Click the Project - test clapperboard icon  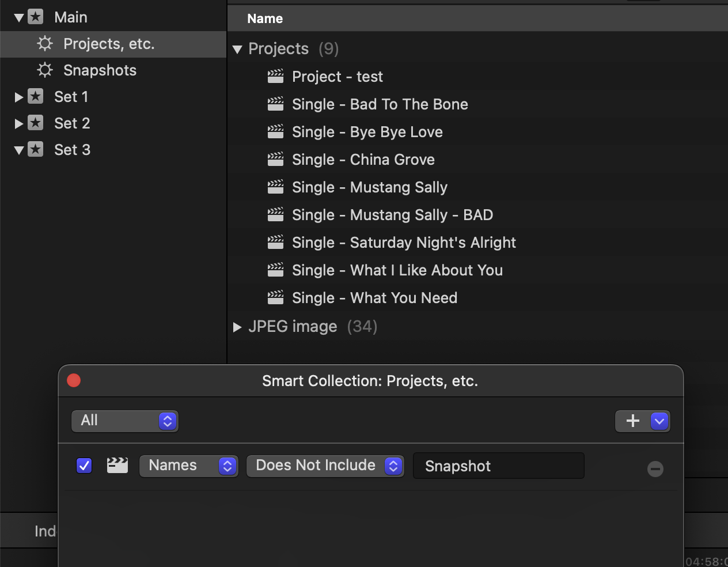tap(276, 77)
